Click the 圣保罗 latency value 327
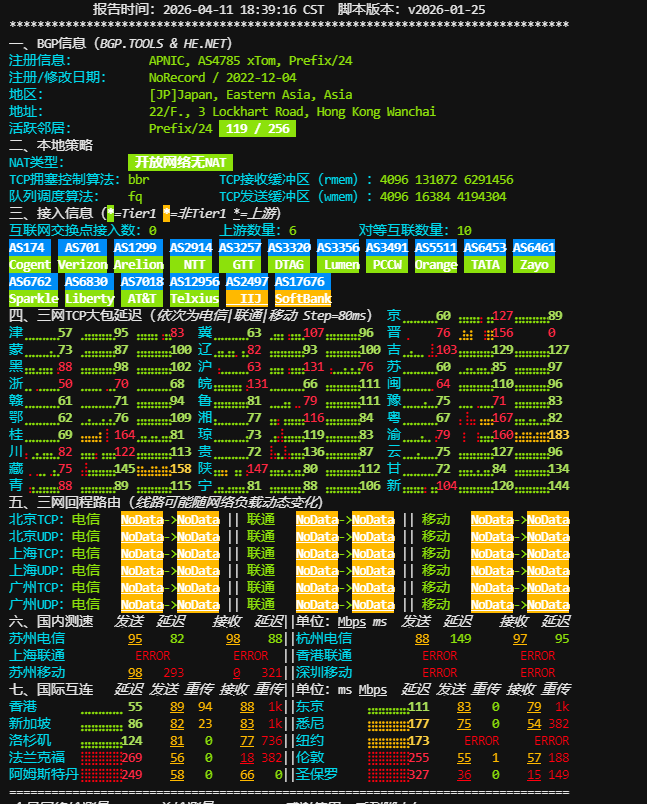 418,774
